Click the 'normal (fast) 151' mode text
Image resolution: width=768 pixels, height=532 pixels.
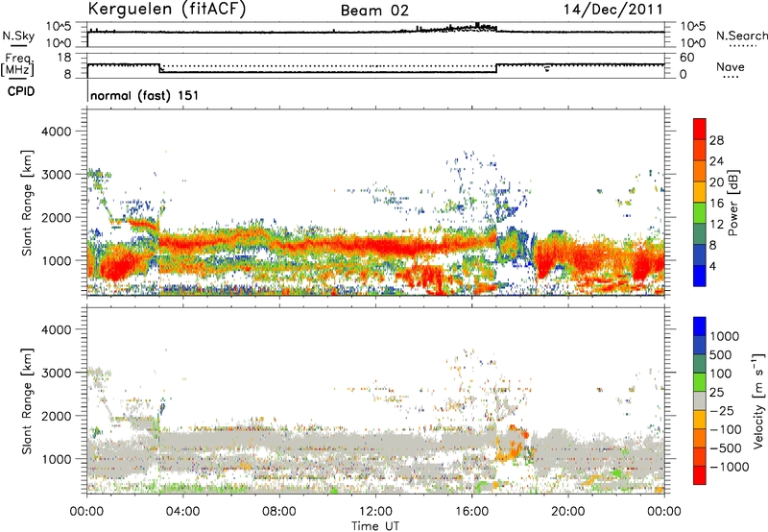click(x=145, y=95)
